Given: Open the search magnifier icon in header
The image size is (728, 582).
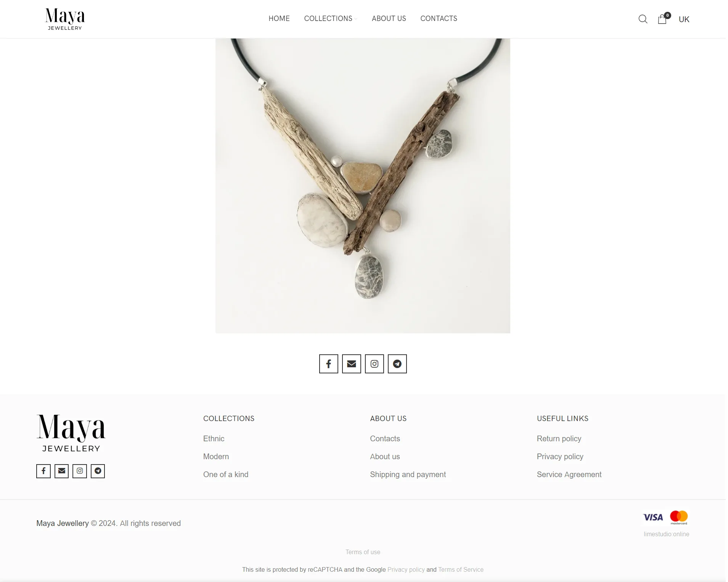Looking at the screenshot, I should 643,19.
